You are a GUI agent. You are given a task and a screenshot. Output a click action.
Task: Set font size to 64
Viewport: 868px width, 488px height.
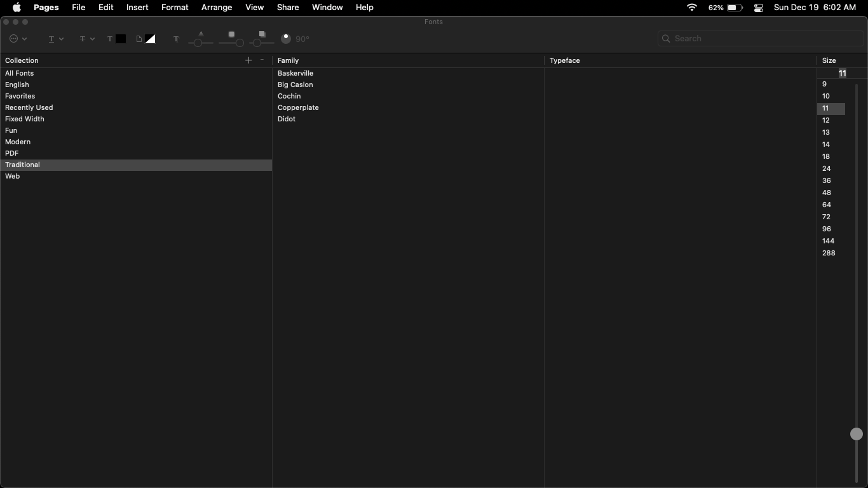coord(831,205)
